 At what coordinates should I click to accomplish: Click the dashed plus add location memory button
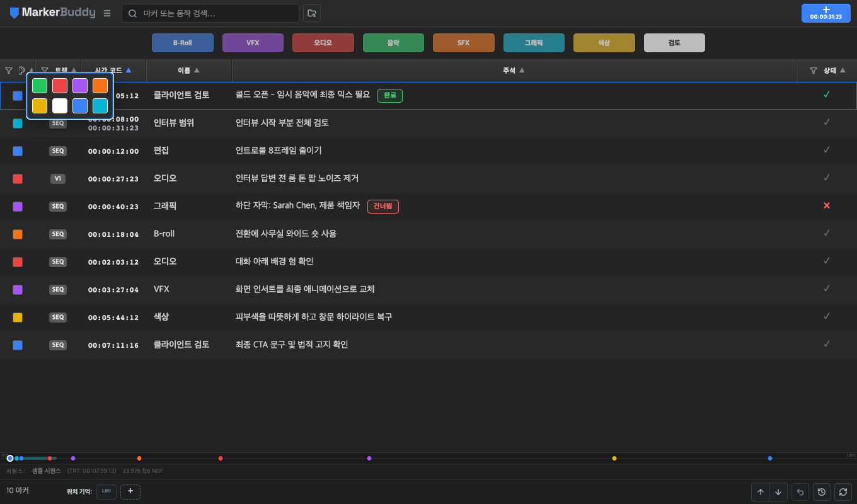pyautogui.click(x=130, y=491)
